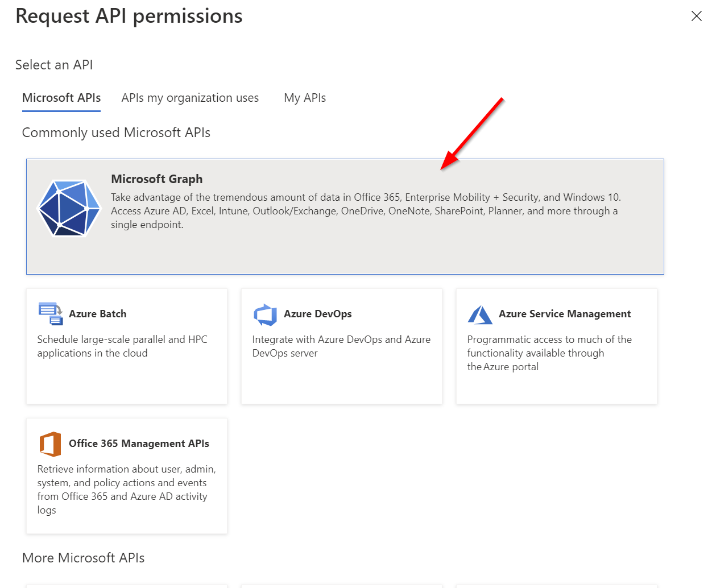Image resolution: width=712 pixels, height=588 pixels.
Task: Close the Request API permissions panel
Action: tap(697, 16)
